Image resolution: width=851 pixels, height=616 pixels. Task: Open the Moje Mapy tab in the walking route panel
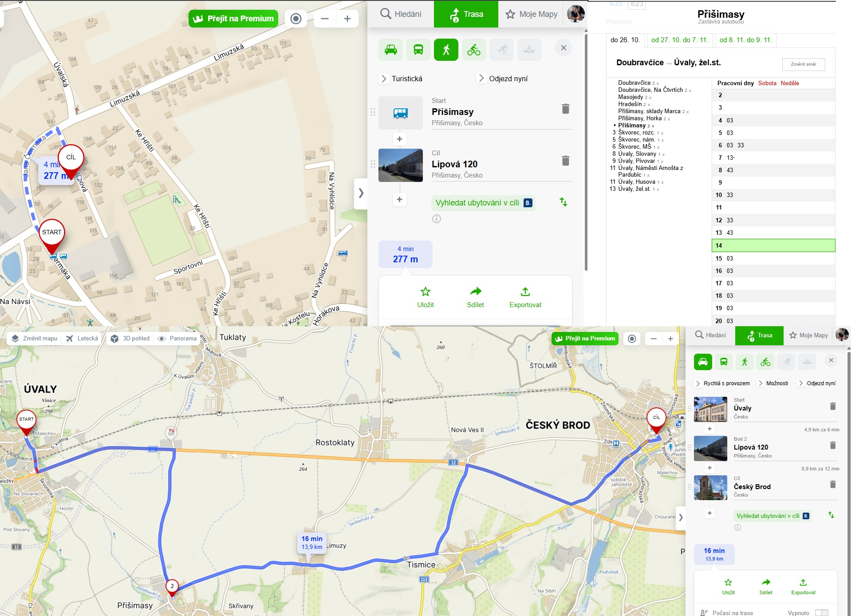532,14
